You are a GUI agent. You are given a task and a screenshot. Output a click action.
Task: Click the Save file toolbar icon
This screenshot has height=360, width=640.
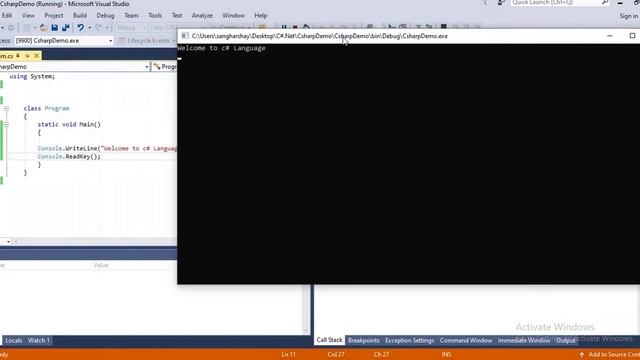point(54,28)
